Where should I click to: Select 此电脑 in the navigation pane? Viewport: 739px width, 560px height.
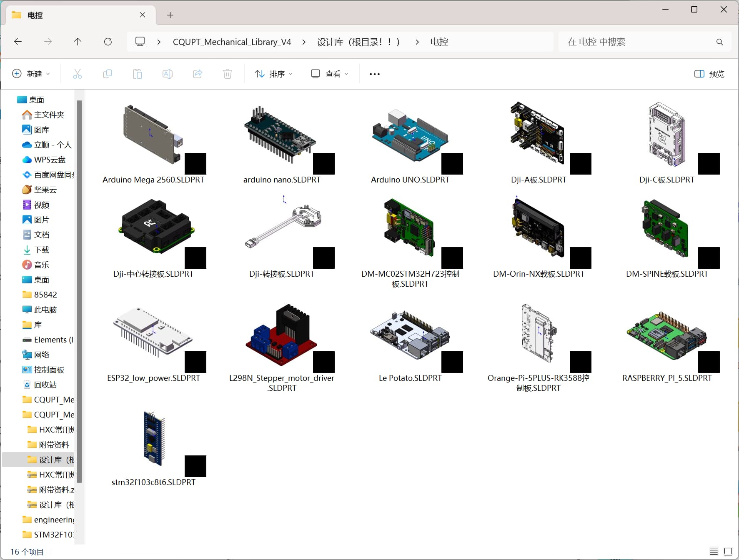[x=45, y=310]
